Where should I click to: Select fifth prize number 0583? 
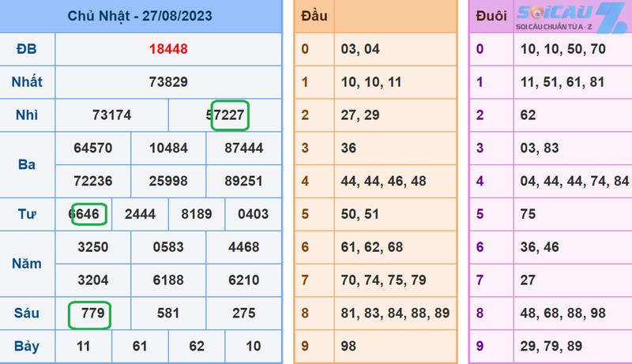tap(168, 247)
